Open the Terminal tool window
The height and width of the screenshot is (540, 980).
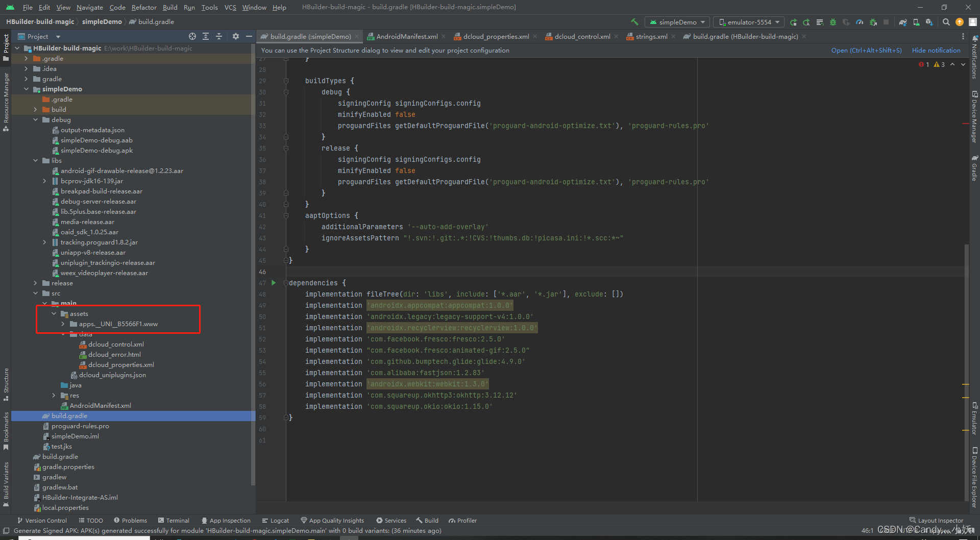174,521
